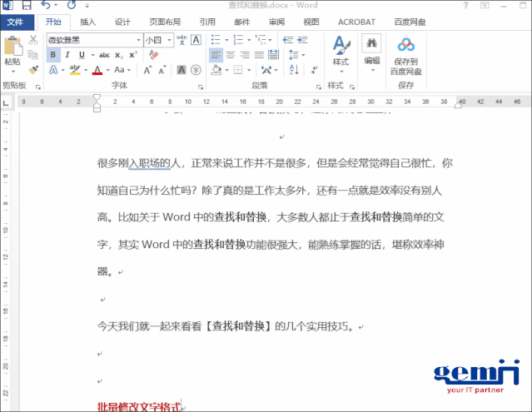
Task: Click the Redo/Repeat icon
Action: [x=72, y=5]
